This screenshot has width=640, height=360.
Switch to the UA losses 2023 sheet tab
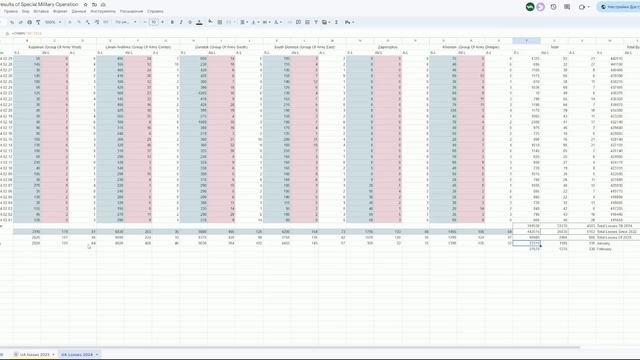(34, 355)
